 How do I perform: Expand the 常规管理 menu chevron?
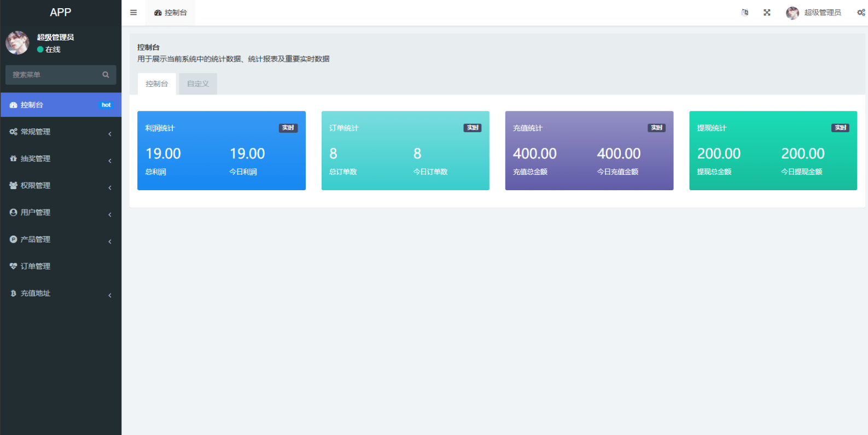(110, 134)
